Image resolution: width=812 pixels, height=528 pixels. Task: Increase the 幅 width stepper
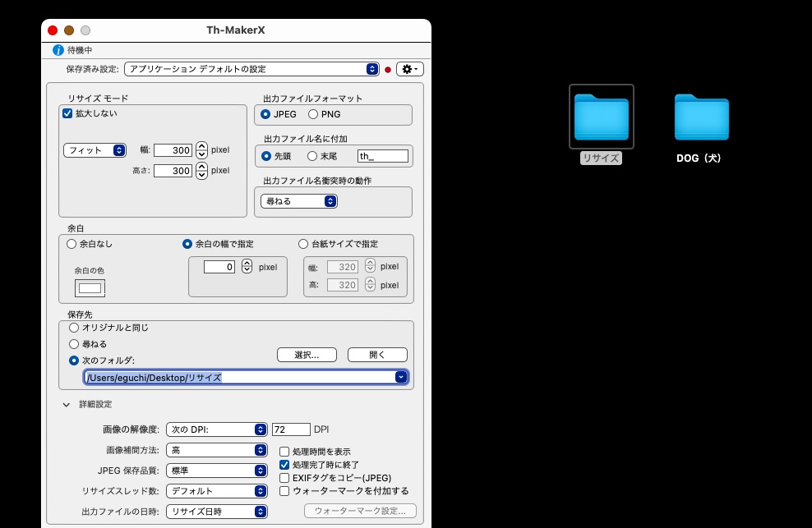pos(201,146)
